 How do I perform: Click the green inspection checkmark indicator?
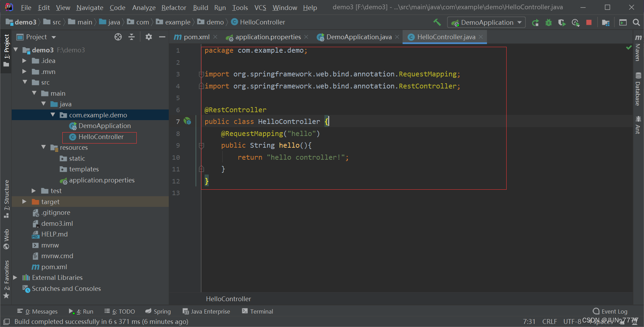point(629,48)
